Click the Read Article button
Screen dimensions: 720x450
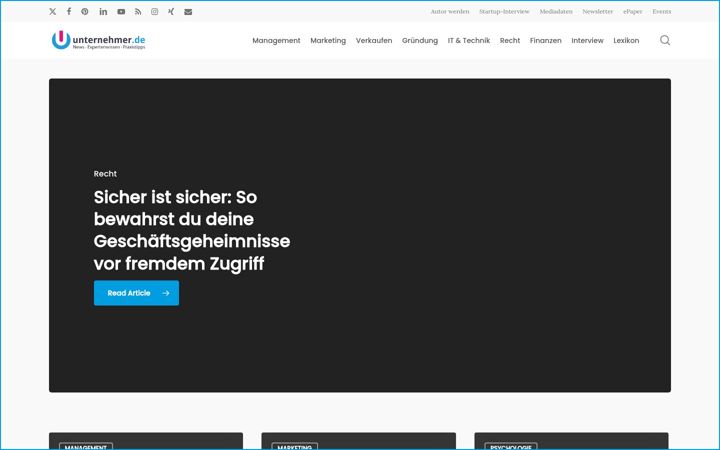pyautogui.click(x=136, y=293)
